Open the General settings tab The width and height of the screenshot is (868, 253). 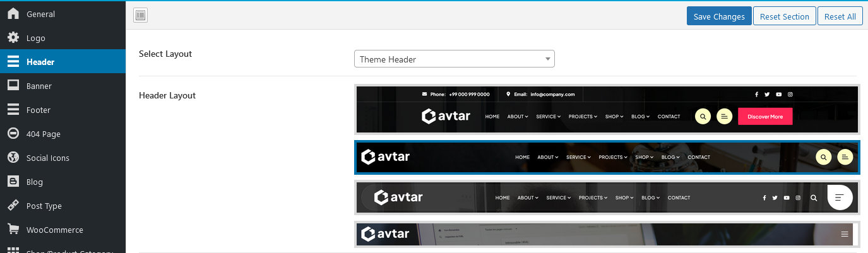pyautogui.click(x=63, y=14)
